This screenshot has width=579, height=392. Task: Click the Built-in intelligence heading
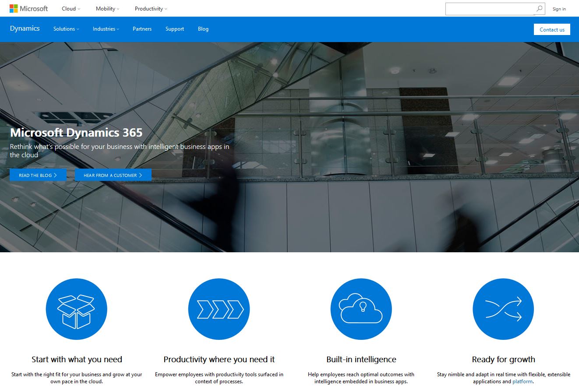point(361,360)
